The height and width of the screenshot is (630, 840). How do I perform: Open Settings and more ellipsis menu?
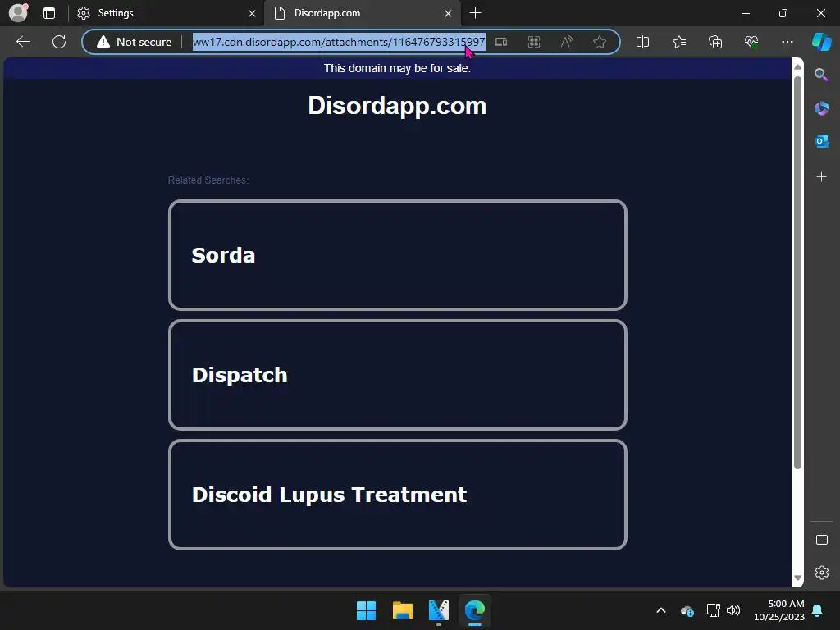click(x=787, y=42)
